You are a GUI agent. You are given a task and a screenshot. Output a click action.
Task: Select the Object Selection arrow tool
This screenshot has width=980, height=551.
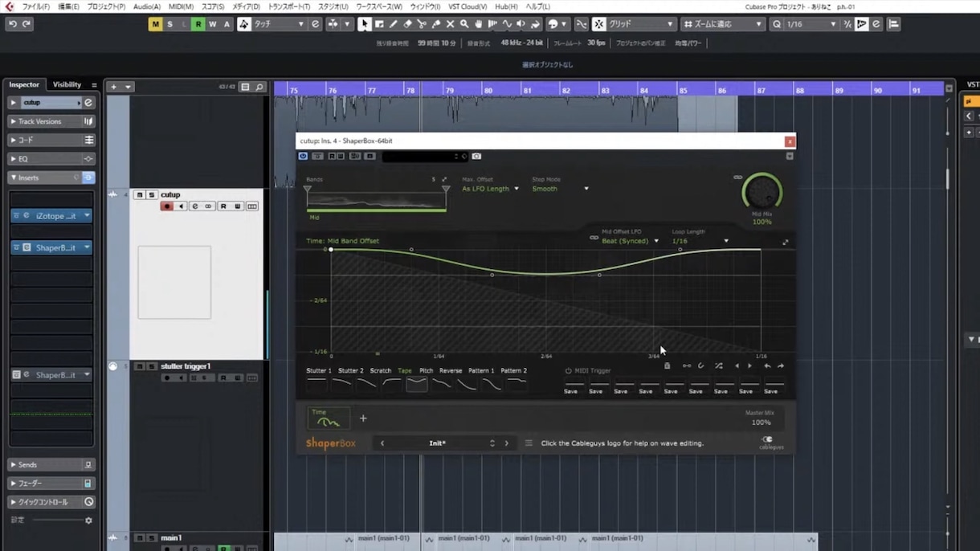point(365,24)
